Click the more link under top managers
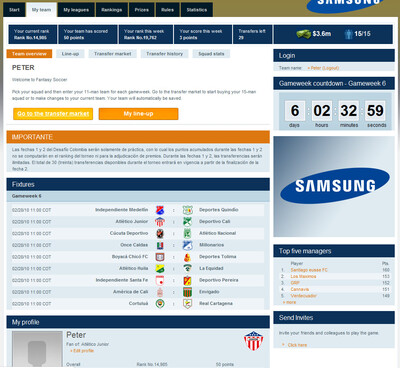 pos(289,302)
